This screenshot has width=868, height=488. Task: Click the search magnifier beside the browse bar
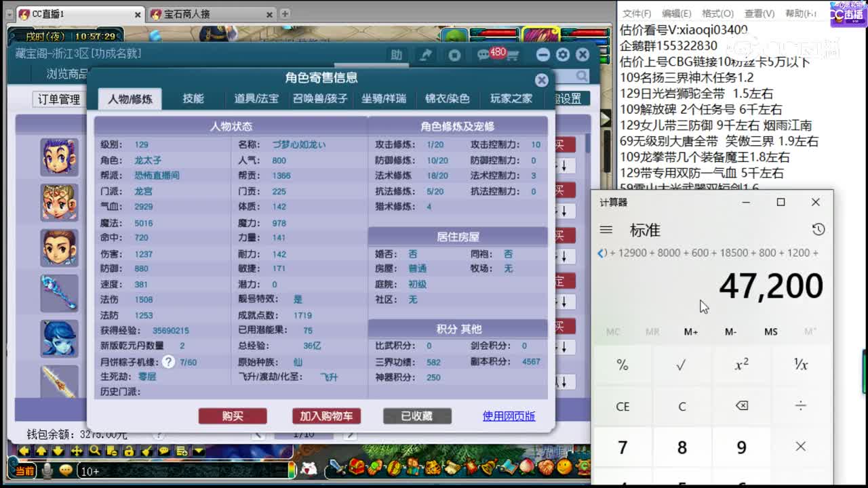[580, 76]
